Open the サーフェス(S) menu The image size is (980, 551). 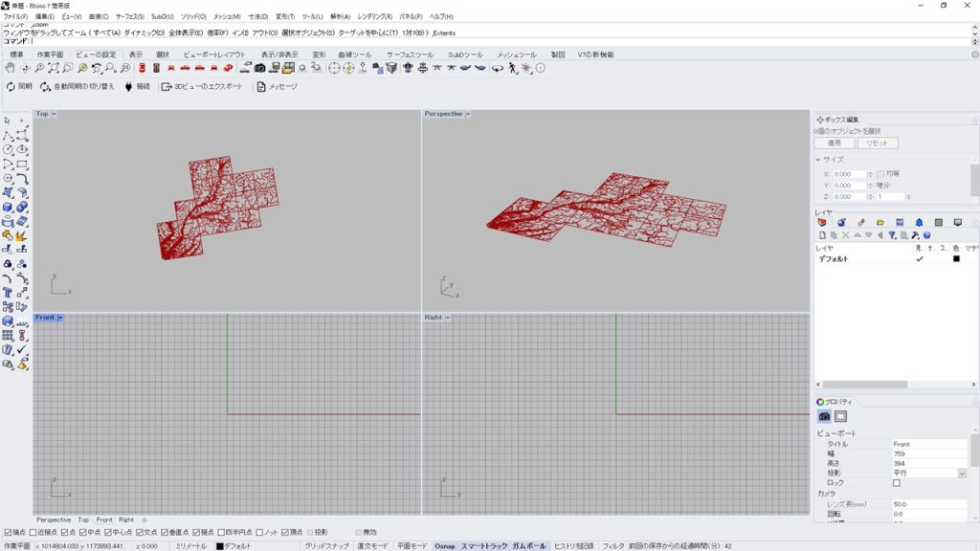click(x=129, y=17)
